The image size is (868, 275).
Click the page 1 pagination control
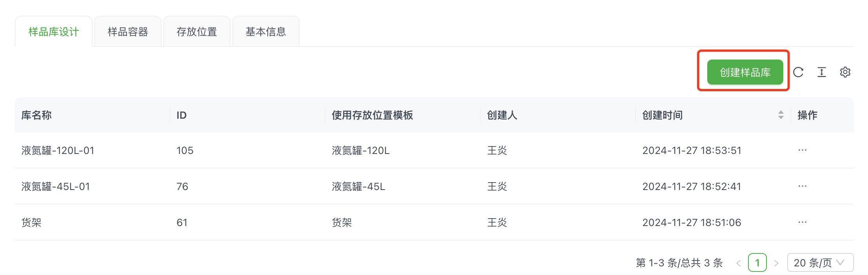point(757,262)
